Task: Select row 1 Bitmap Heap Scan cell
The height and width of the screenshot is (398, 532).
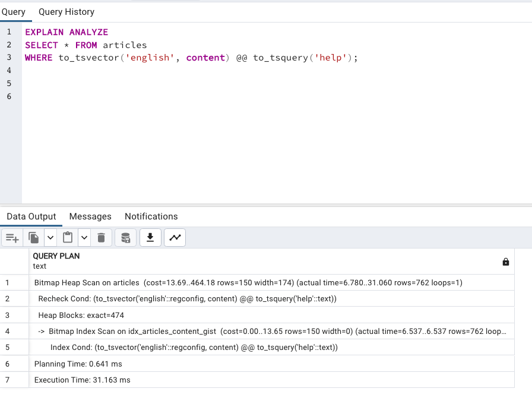Action: tap(271, 283)
